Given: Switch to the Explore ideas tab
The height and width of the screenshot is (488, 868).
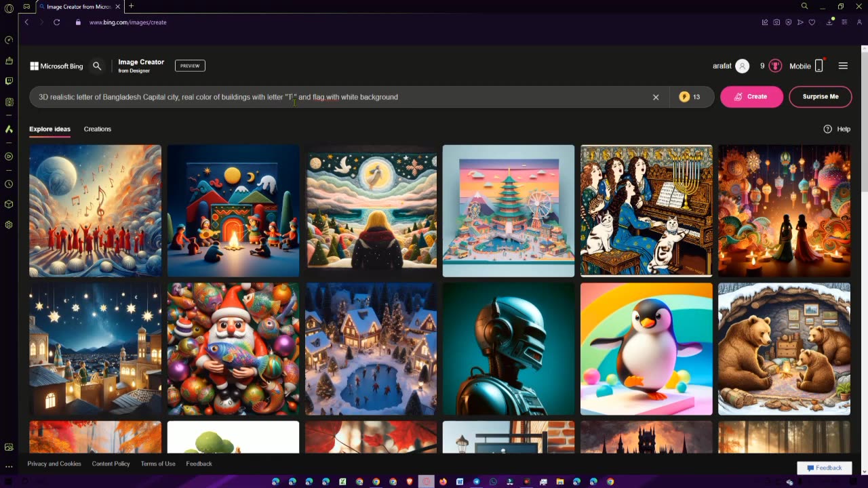Looking at the screenshot, I should [x=50, y=129].
